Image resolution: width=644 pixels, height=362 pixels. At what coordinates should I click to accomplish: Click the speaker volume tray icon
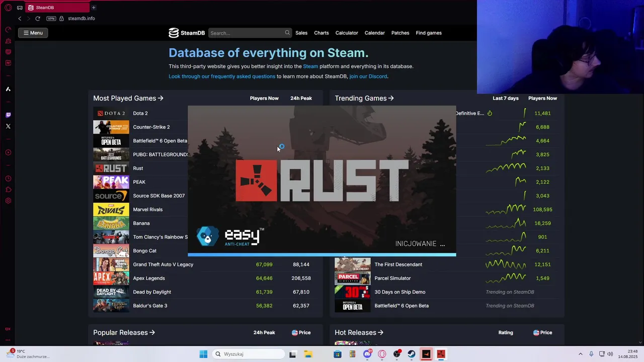[611, 354]
